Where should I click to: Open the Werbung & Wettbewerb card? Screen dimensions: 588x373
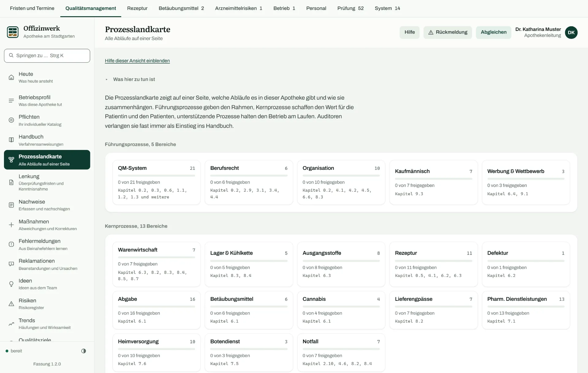click(526, 182)
